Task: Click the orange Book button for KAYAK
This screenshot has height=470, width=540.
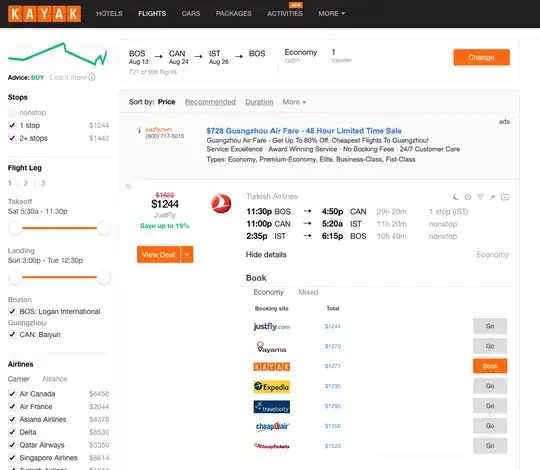Action: tap(490, 366)
